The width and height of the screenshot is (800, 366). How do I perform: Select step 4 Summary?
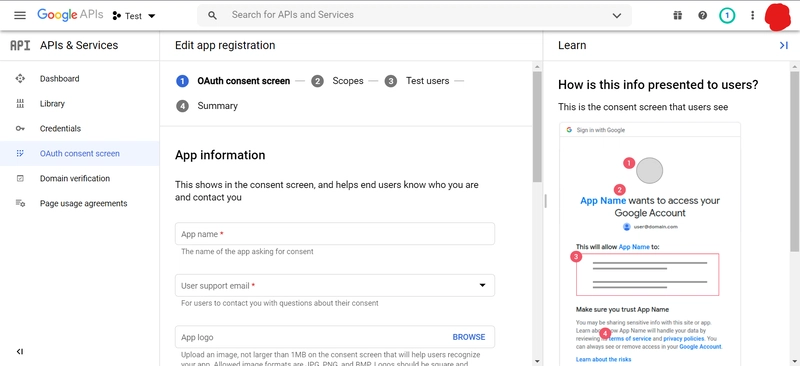pyautogui.click(x=207, y=106)
